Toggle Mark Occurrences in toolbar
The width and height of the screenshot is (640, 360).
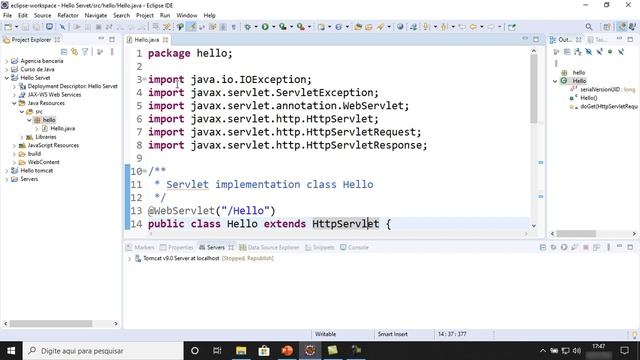click(x=191, y=27)
